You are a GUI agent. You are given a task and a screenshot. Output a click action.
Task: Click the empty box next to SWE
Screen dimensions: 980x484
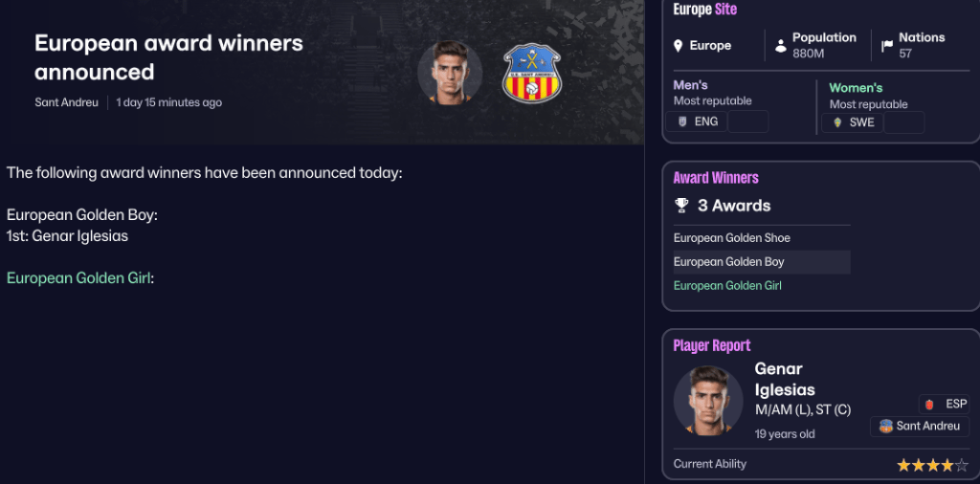point(903,122)
